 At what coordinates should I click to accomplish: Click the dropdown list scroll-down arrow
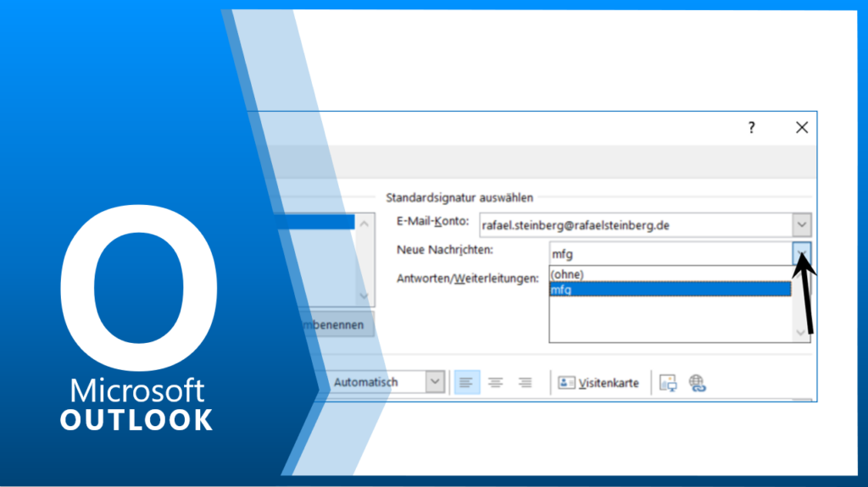coord(800,332)
